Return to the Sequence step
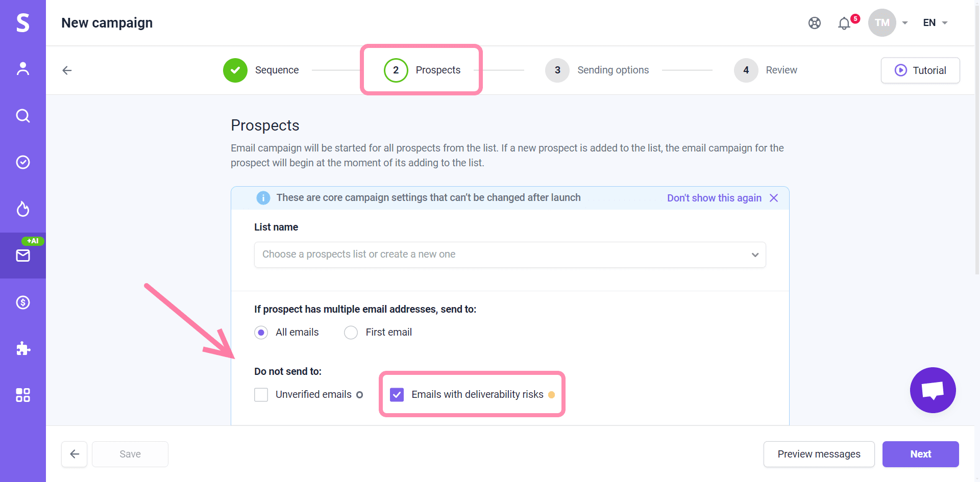Viewport: 980px width, 482px height. (x=261, y=70)
